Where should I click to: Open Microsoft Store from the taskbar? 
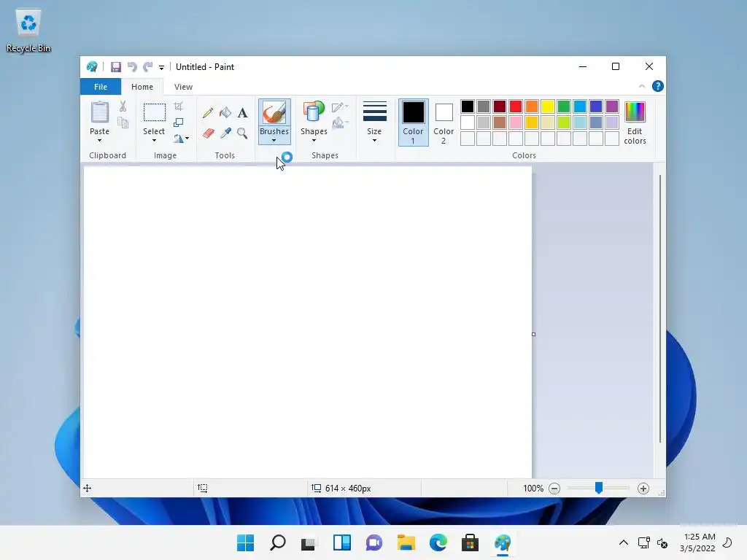(470, 542)
